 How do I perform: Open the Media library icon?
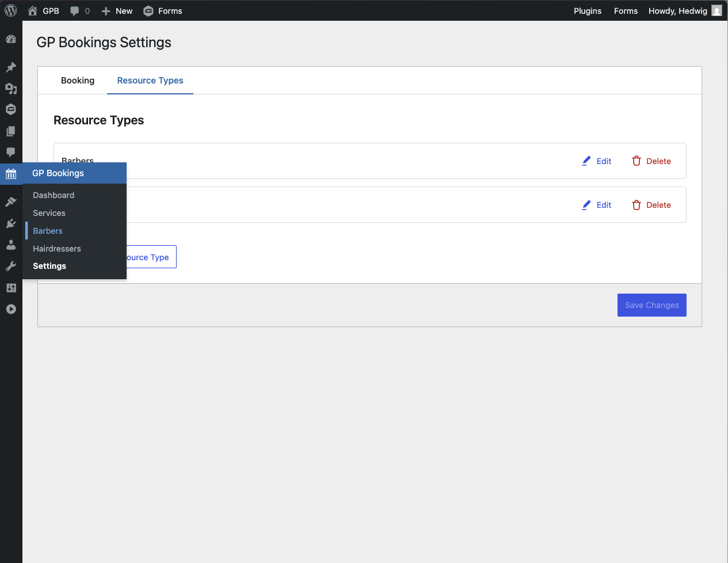point(11,89)
